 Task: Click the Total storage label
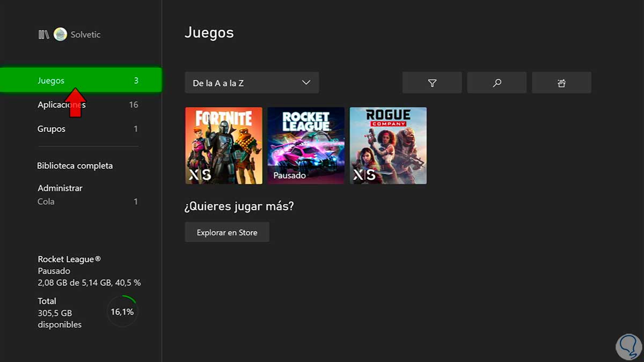coord(47,301)
